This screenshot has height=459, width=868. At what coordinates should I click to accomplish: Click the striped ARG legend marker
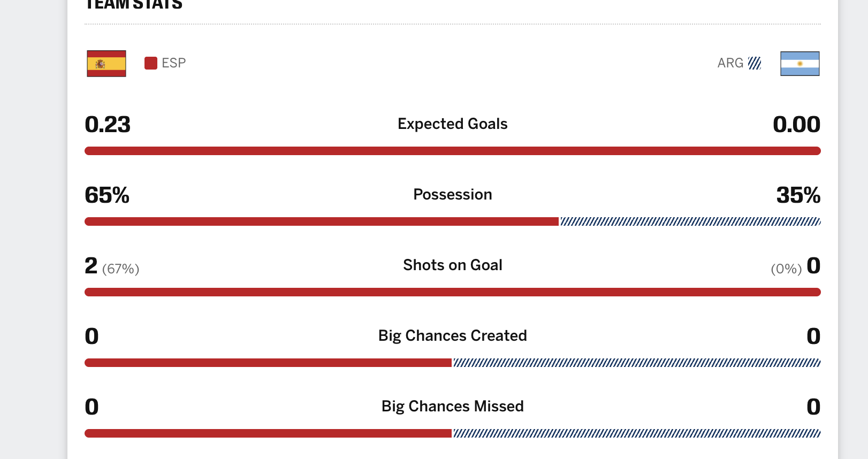(755, 63)
